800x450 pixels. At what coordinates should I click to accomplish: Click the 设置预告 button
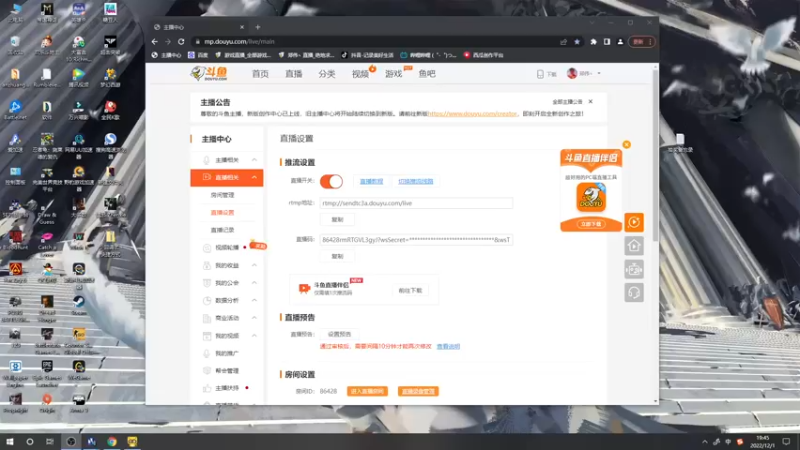point(339,334)
